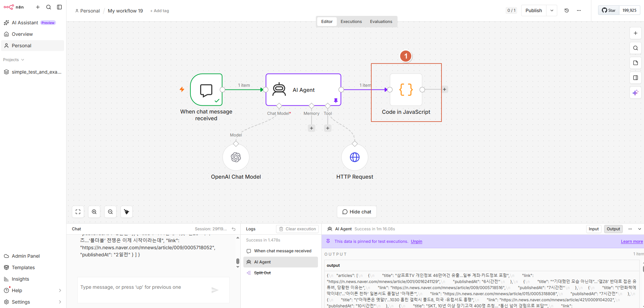The width and height of the screenshot is (644, 308).
Task: Select the Code in JavaScript node
Action: pyautogui.click(x=406, y=90)
